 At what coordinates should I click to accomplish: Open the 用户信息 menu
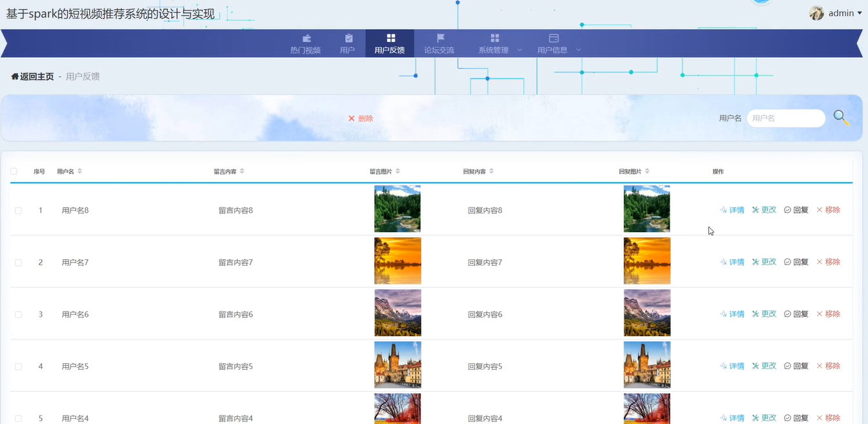(553, 43)
